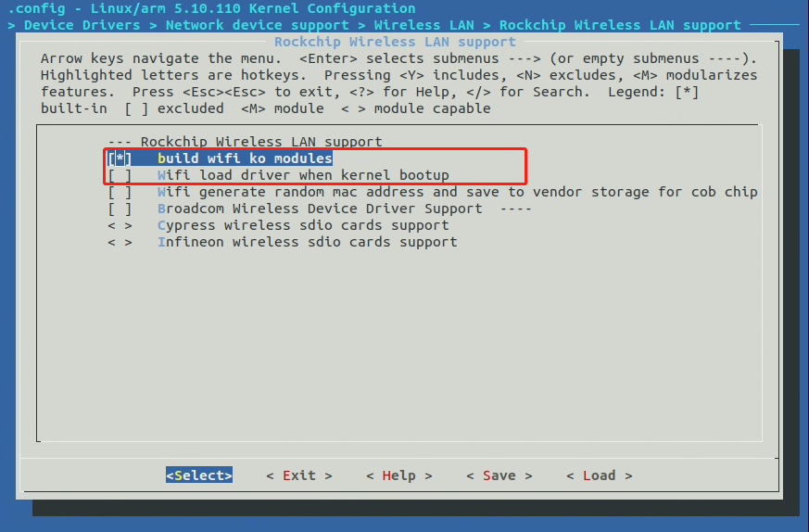This screenshot has height=532, width=809.
Task: Toggle the build wifi ko modules checkbox
Action: click(x=120, y=158)
